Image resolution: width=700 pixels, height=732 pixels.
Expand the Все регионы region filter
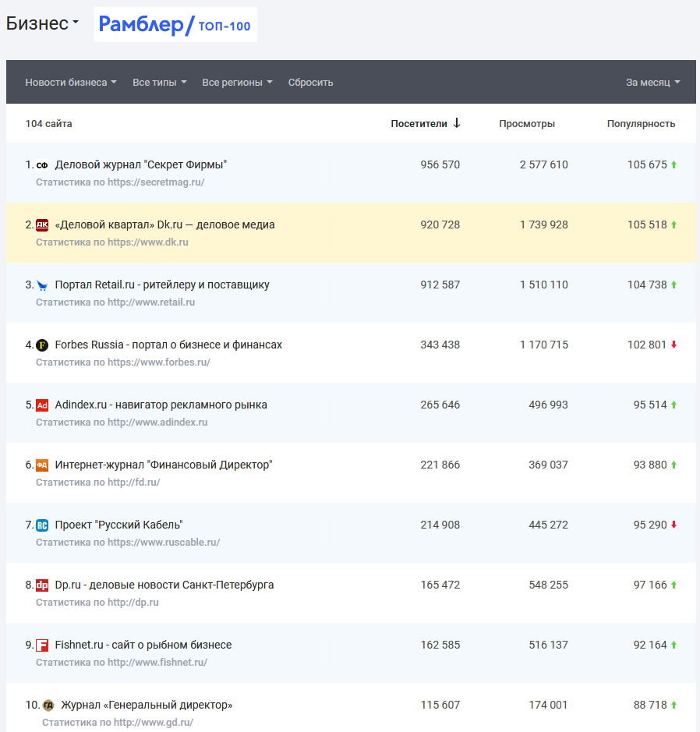237,83
